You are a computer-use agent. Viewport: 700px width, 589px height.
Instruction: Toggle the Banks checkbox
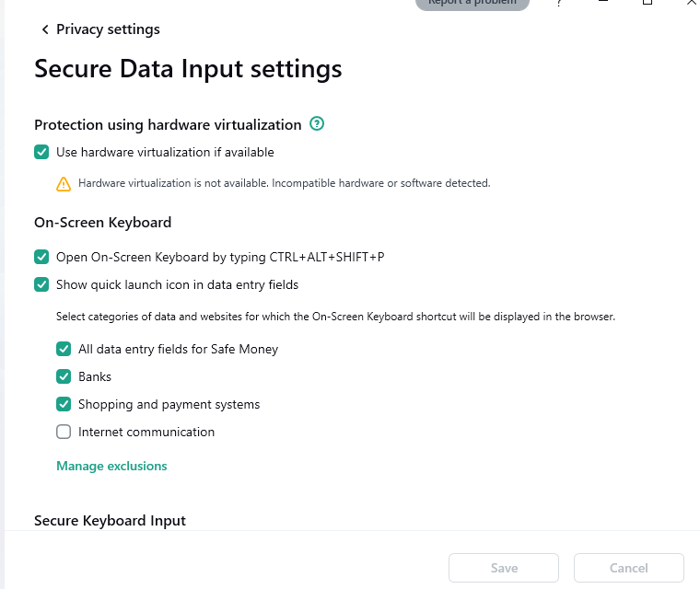coord(64,377)
